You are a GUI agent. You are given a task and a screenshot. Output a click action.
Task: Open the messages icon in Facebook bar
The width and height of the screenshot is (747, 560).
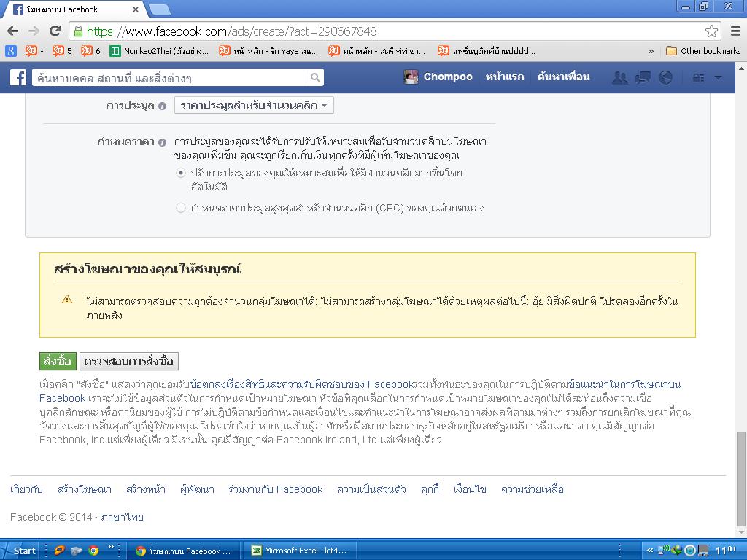[643, 77]
